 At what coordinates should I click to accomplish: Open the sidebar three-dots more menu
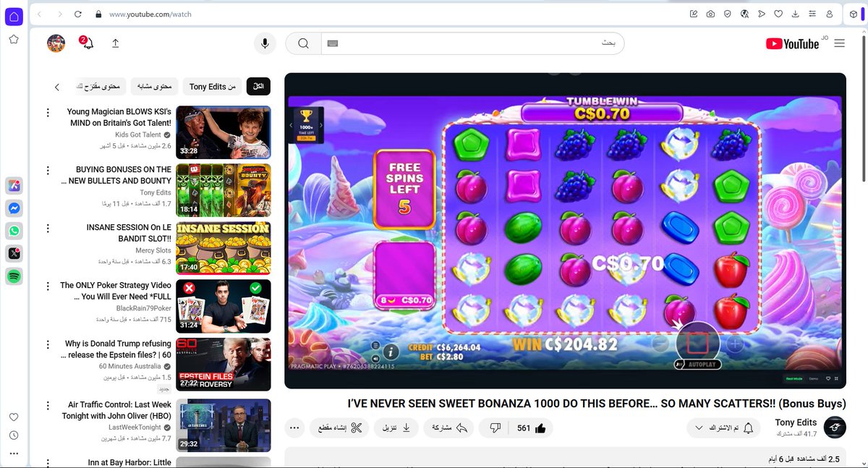[x=14, y=454]
